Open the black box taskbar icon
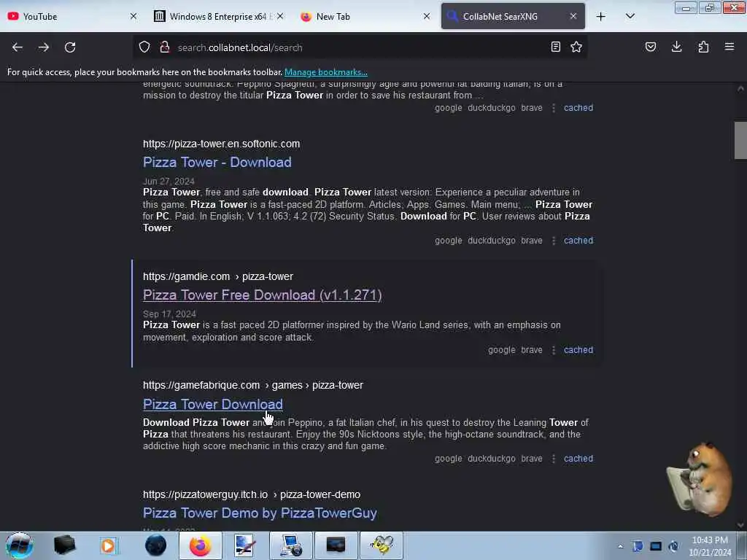 click(x=64, y=545)
